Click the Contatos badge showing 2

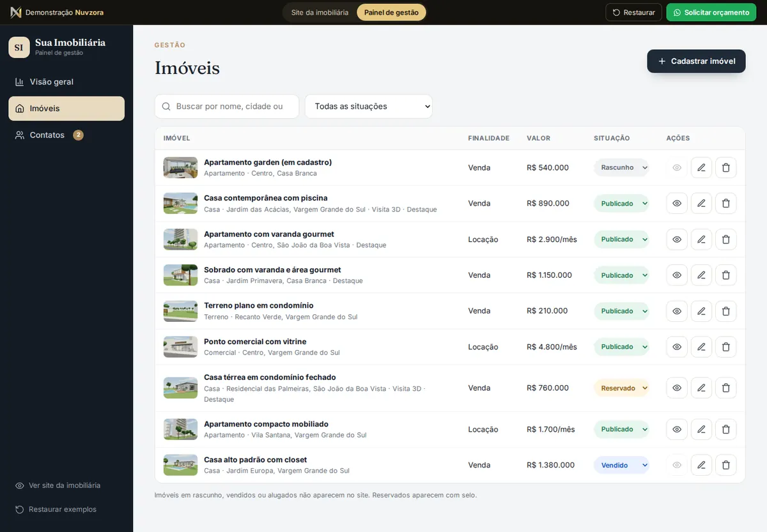tap(78, 135)
